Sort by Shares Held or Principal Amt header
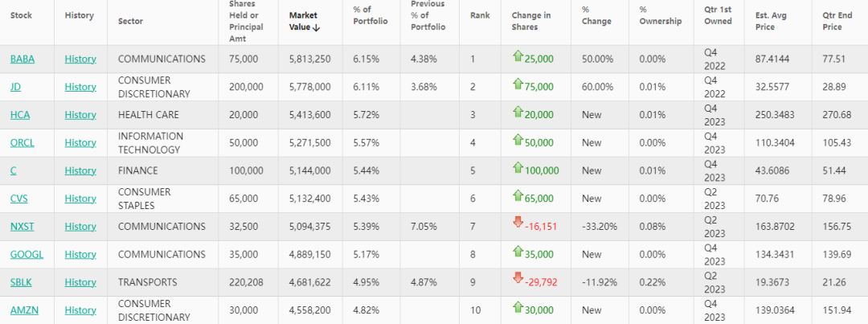 coord(247,21)
